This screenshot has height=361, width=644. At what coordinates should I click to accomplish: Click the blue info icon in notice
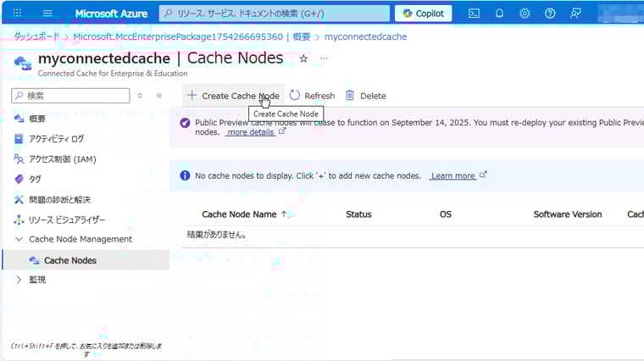pos(185,175)
